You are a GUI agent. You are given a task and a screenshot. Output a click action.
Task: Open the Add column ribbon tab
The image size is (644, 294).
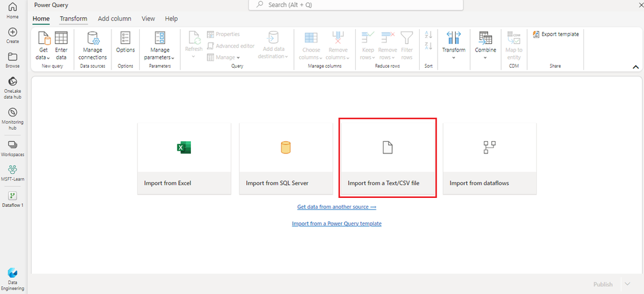click(115, 19)
